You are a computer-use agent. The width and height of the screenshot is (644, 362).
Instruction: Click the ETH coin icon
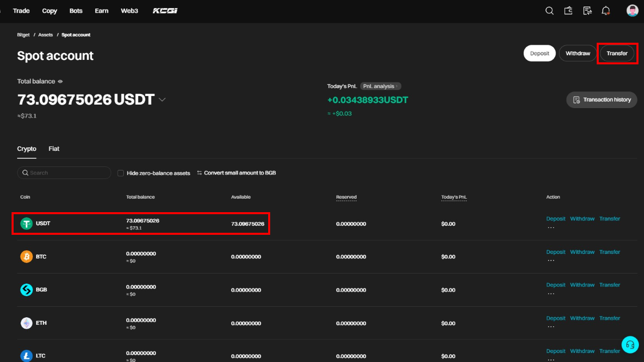tap(26, 323)
